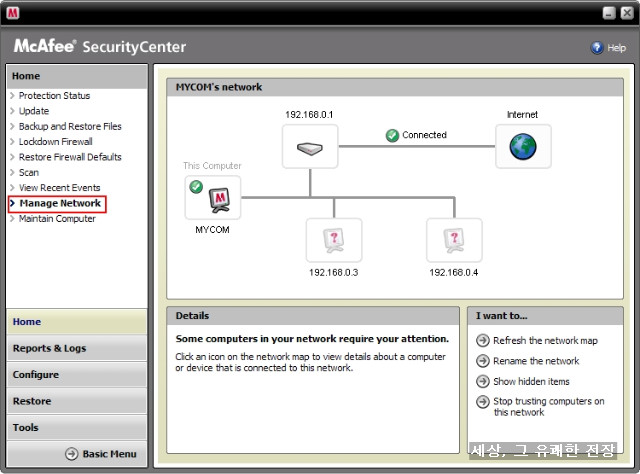Click the MYCOM label under the computer
The image size is (640, 474).
[212, 230]
